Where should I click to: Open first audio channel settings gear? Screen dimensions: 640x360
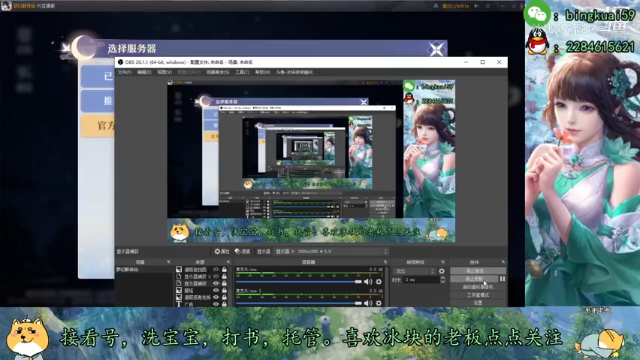click(x=379, y=282)
